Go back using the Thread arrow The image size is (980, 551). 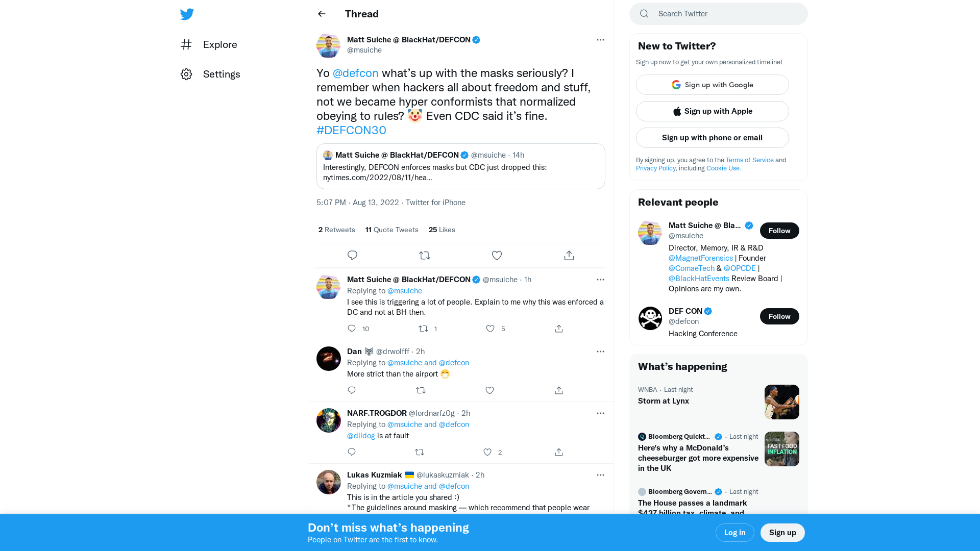[x=322, y=14]
